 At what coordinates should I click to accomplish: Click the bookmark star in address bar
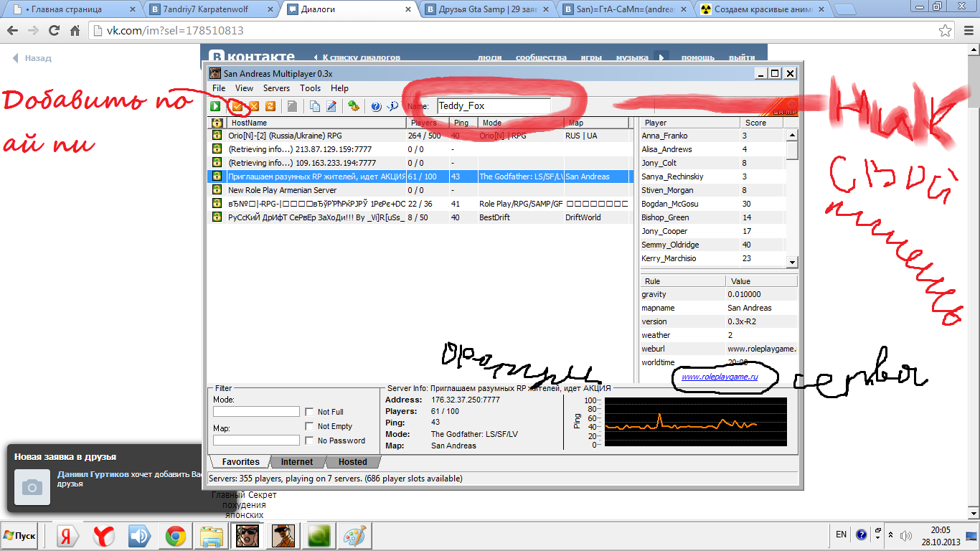946,31
